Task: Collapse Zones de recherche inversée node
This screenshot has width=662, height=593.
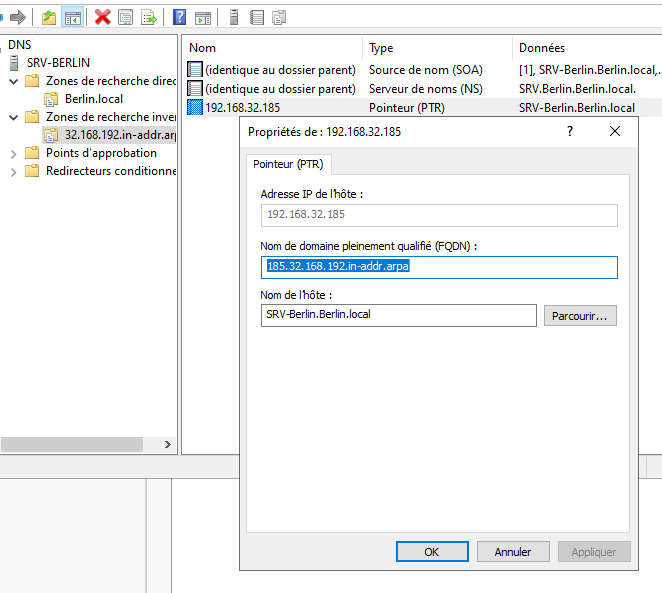Action: (x=12, y=117)
